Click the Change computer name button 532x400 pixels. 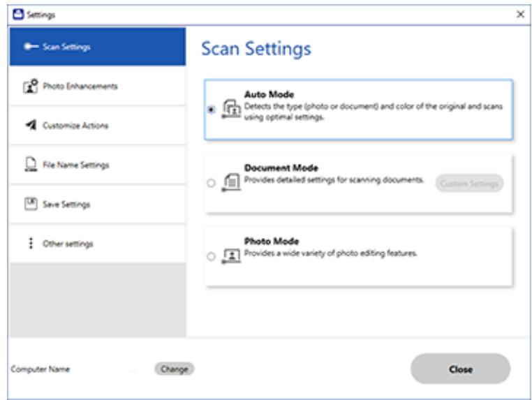click(x=175, y=369)
